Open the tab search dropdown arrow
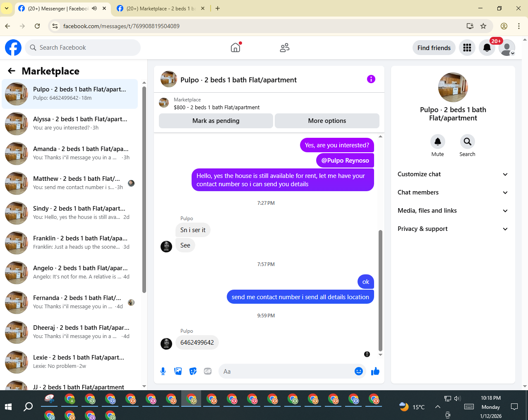 click(7, 8)
